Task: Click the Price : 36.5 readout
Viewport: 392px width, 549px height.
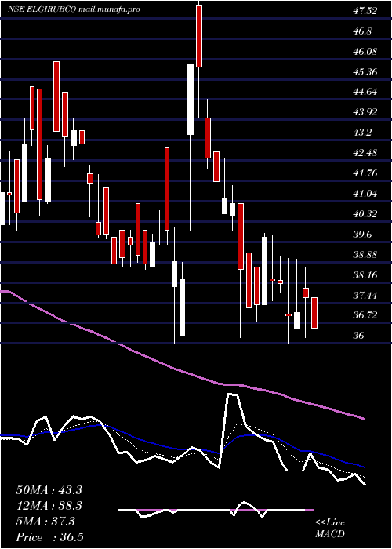Action: point(49,537)
